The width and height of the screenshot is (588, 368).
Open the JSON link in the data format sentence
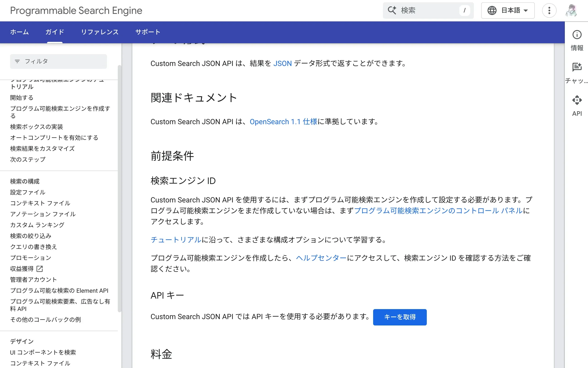point(282,63)
